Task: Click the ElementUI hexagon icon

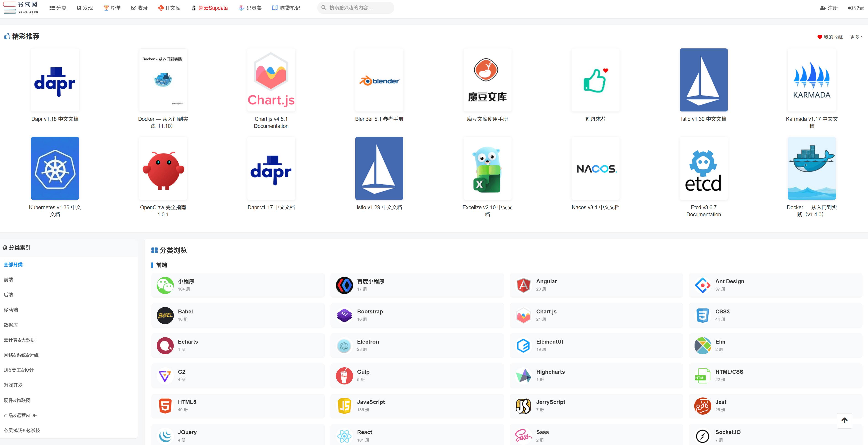Action: coord(523,346)
